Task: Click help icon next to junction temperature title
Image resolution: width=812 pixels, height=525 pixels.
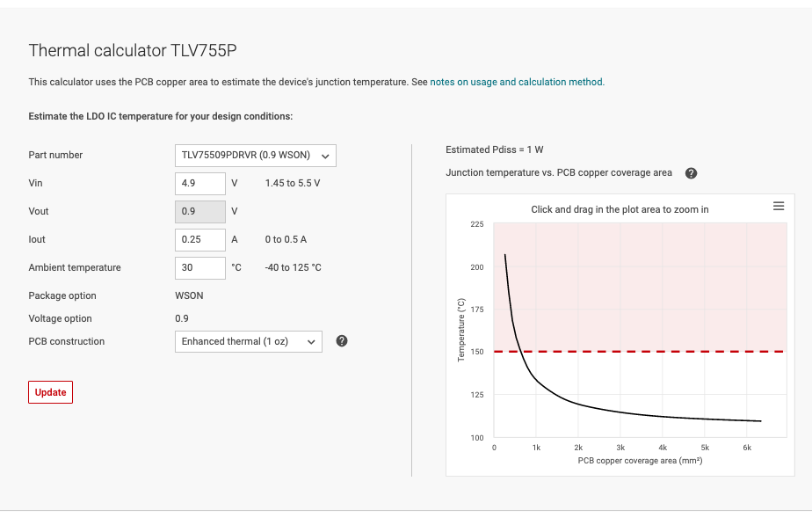Action: (x=691, y=173)
